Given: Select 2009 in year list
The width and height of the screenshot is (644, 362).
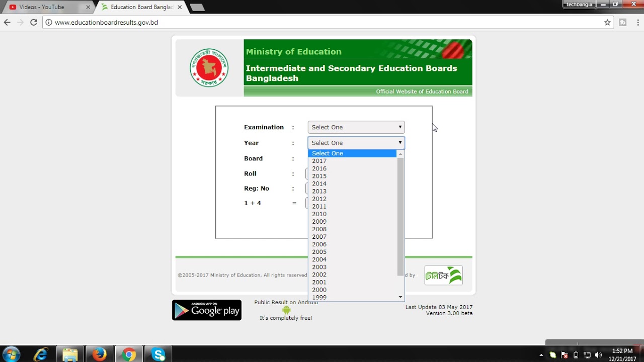Looking at the screenshot, I should (352, 221).
